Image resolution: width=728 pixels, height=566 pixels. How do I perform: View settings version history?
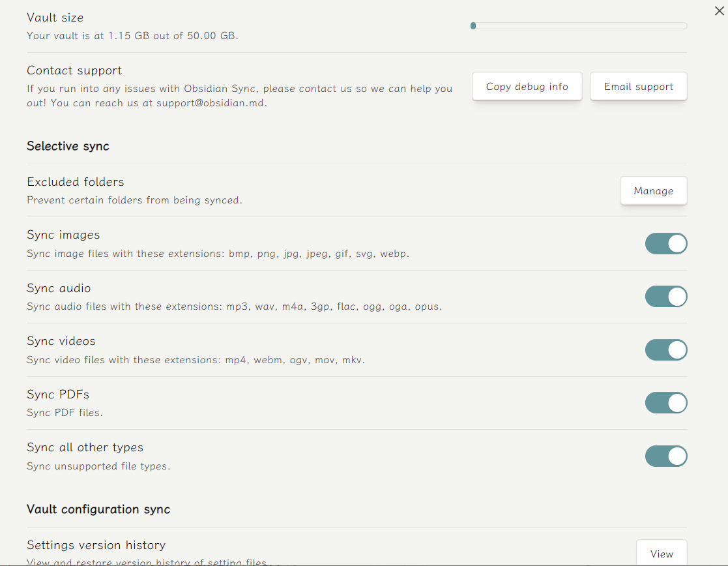pyautogui.click(x=662, y=552)
